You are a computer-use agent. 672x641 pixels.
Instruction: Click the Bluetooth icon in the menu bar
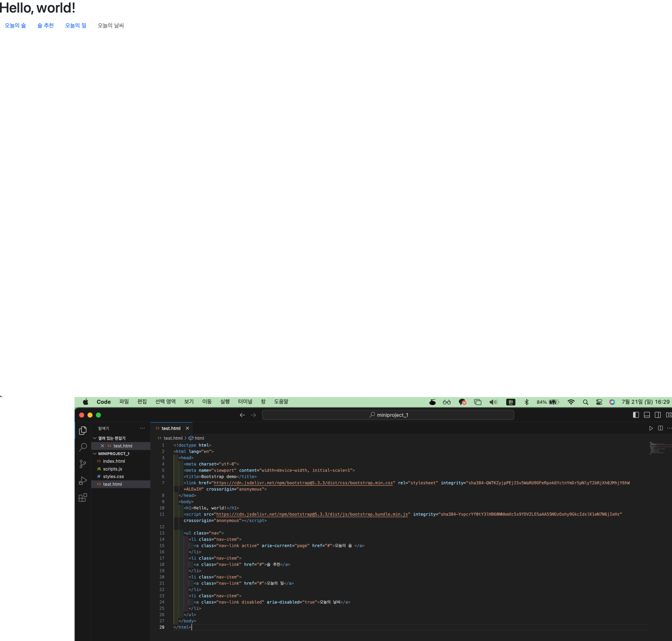527,402
